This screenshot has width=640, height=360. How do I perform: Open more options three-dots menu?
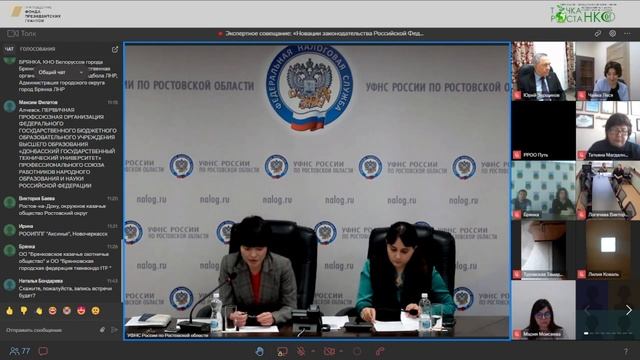tap(627, 34)
